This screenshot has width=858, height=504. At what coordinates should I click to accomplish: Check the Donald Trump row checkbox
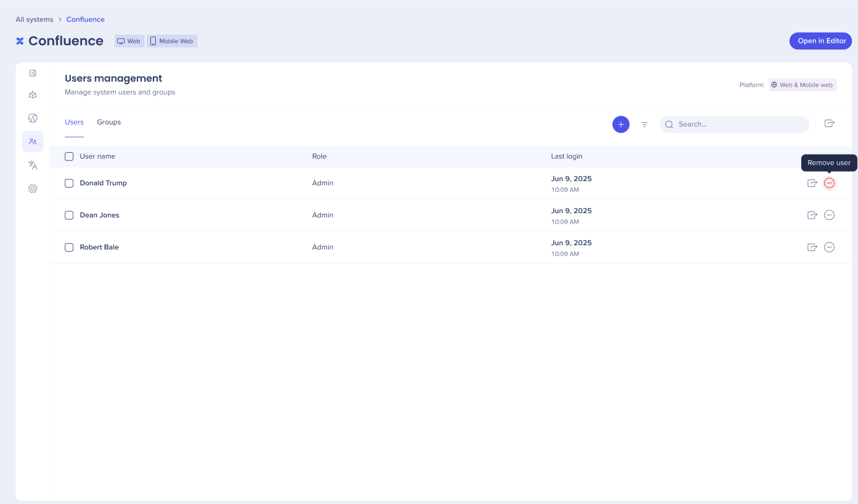[69, 183]
